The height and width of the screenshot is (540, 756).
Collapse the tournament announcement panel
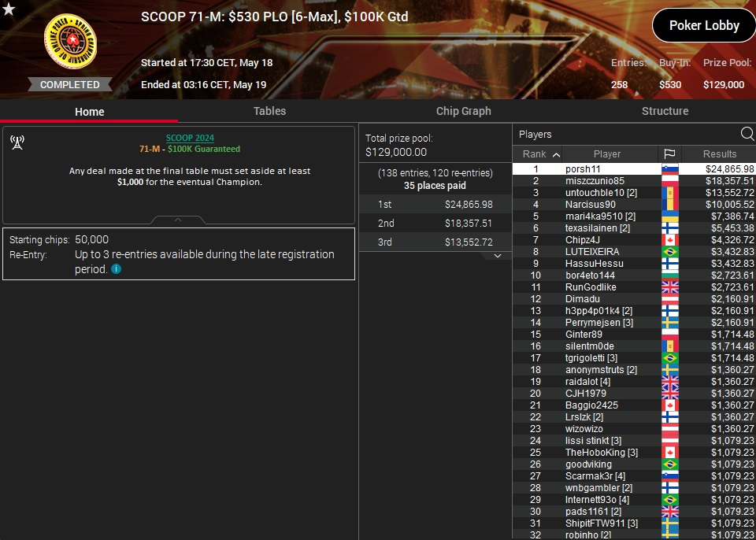click(x=178, y=220)
